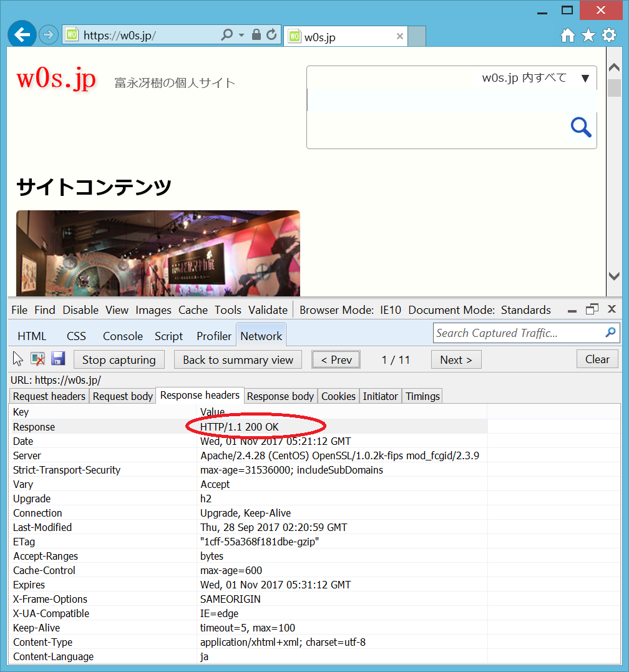This screenshot has height=672, width=629.
Task: Click the Refresh icon in address bar
Action: 271,35
